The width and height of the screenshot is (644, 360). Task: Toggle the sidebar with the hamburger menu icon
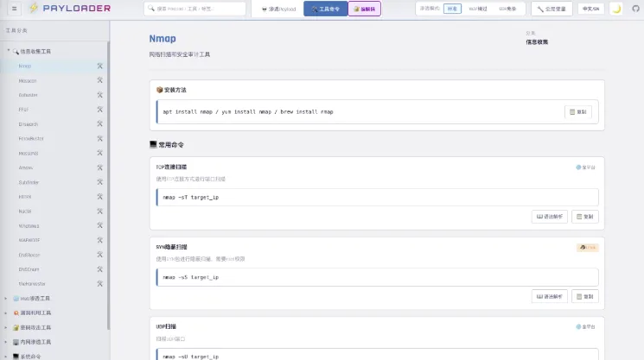click(14, 8)
